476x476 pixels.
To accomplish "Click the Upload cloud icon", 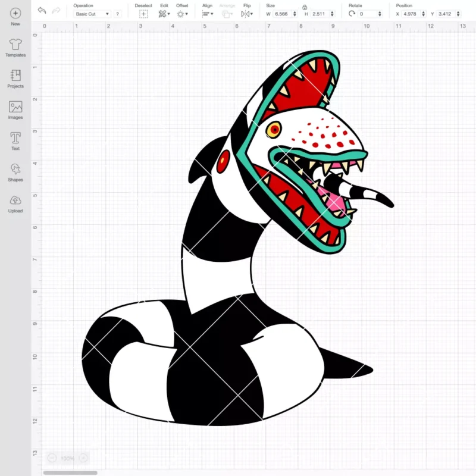I will (15, 201).
